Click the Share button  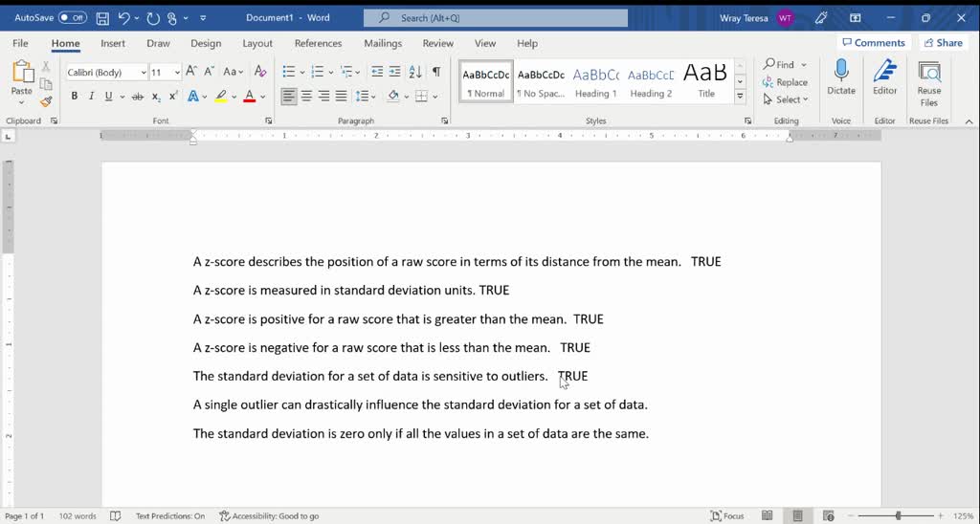point(943,43)
